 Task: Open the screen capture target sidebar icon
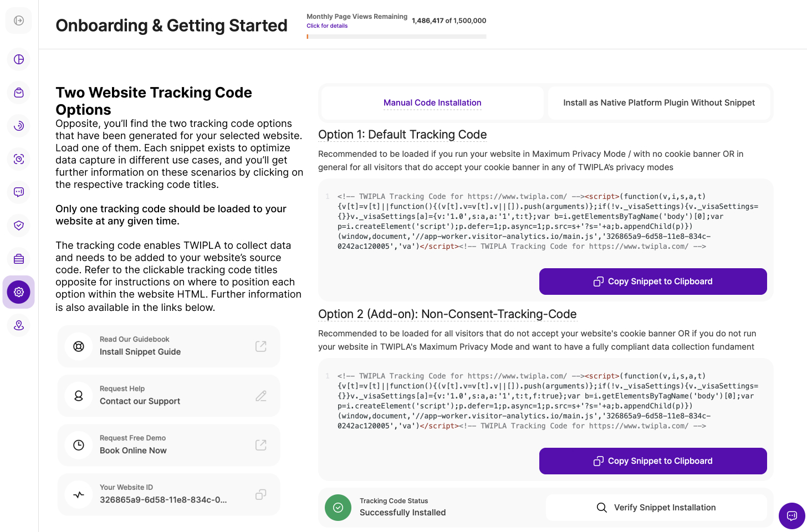click(19, 159)
